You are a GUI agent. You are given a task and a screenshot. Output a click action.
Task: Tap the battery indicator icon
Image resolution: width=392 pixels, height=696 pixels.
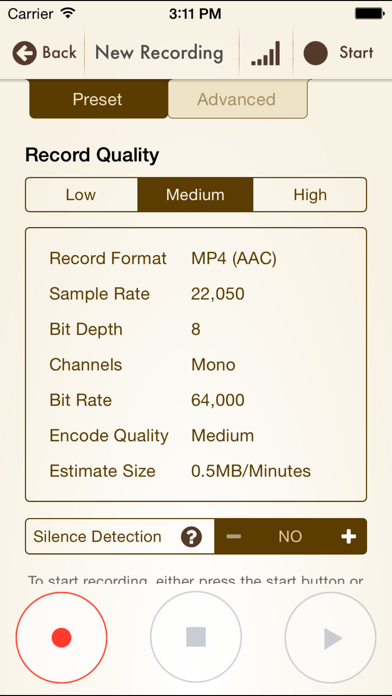(x=369, y=14)
